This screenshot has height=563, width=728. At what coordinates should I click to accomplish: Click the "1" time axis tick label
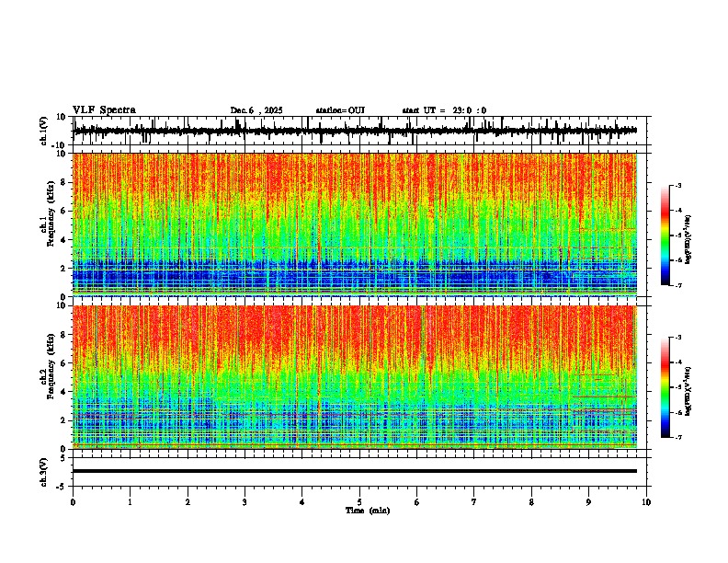[130, 502]
